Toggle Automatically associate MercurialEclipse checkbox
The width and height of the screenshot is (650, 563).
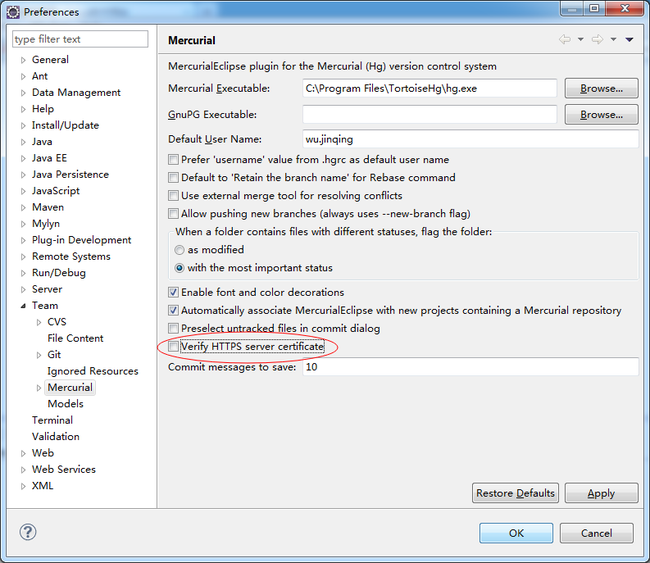pyautogui.click(x=173, y=310)
